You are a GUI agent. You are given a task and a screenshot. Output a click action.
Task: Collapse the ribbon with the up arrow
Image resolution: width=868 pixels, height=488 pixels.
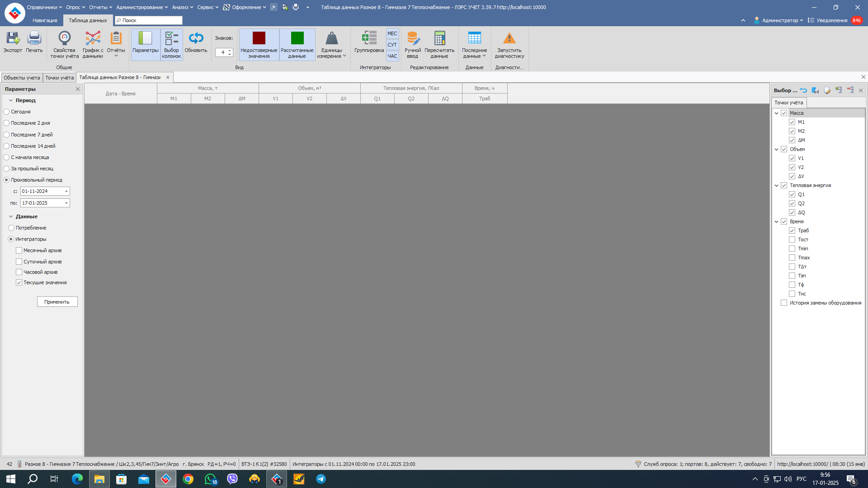[x=743, y=20]
